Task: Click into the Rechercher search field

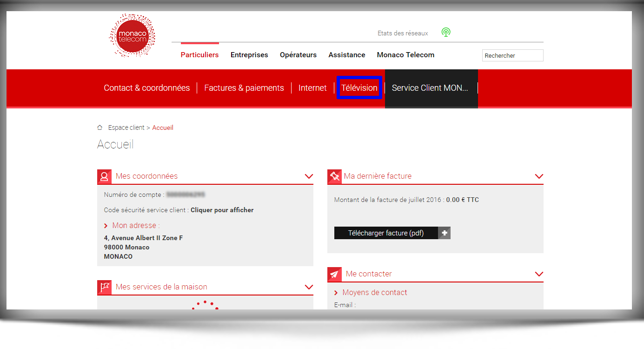Action: point(512,55)
